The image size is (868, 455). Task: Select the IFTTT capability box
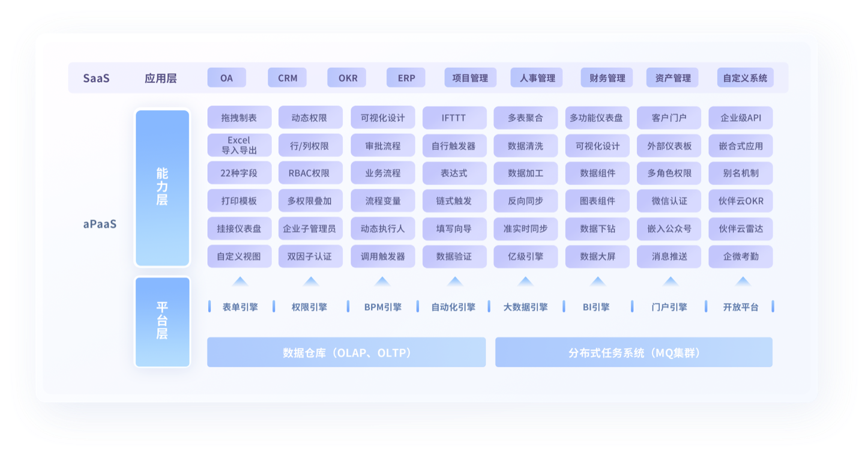454,118
